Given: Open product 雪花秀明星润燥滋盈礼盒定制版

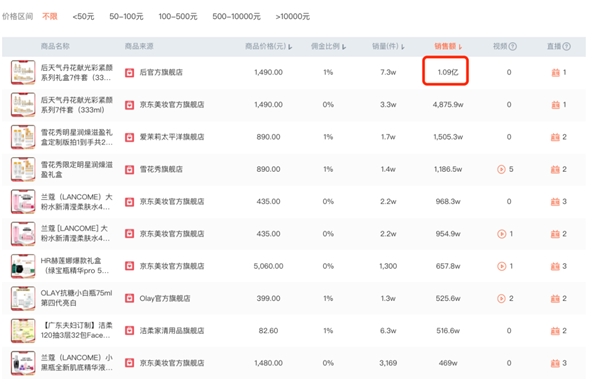Looking at the screenshot, I should tap(77, 137).
